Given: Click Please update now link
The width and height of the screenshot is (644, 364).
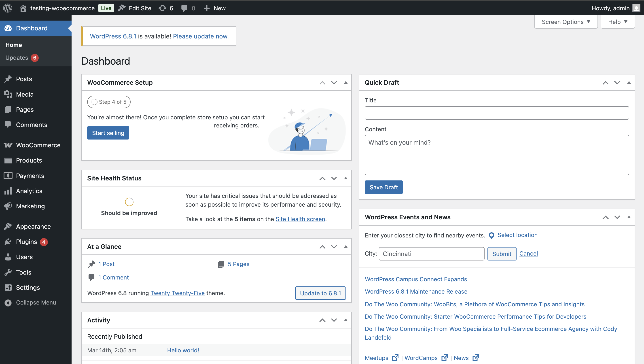Looking at the screenshot, I should tap(200, 36).
